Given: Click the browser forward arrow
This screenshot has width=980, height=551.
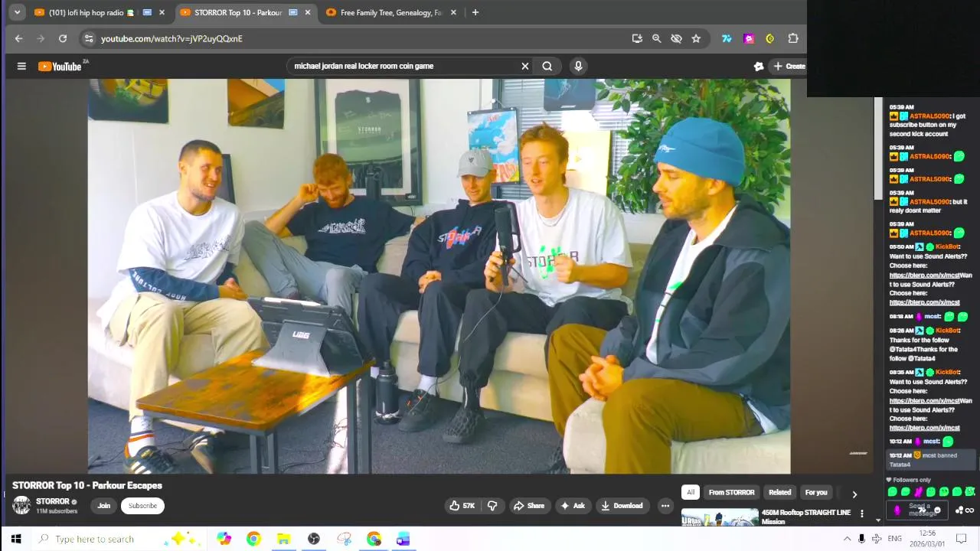Looking at the screenshot, I should tap(41, 38).
